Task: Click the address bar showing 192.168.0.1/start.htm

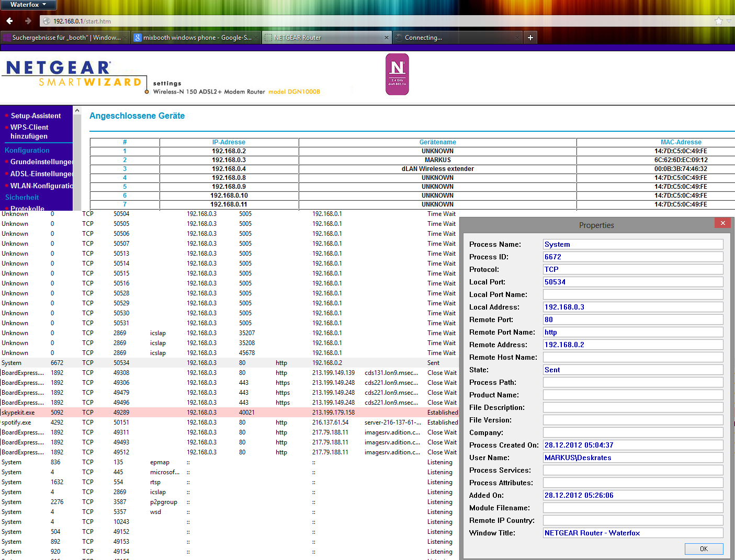Action: click(x=377, y=21)
